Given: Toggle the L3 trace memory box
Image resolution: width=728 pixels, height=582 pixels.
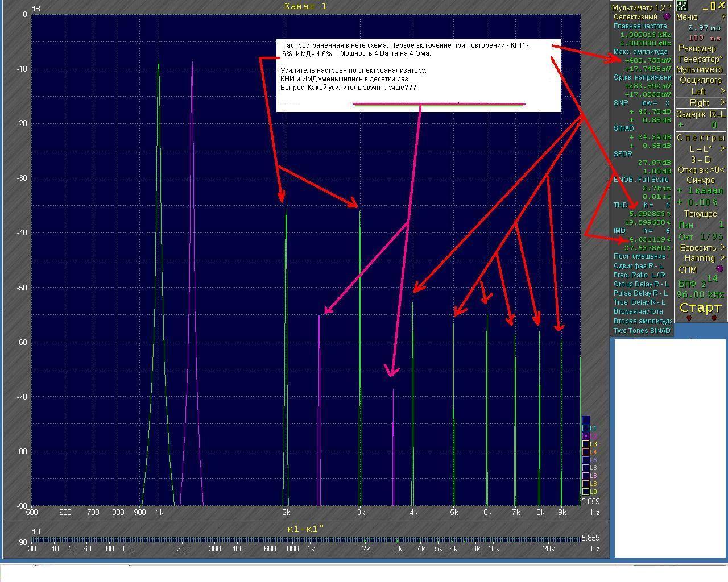Looking at the screenshot, I should (586, 444).
